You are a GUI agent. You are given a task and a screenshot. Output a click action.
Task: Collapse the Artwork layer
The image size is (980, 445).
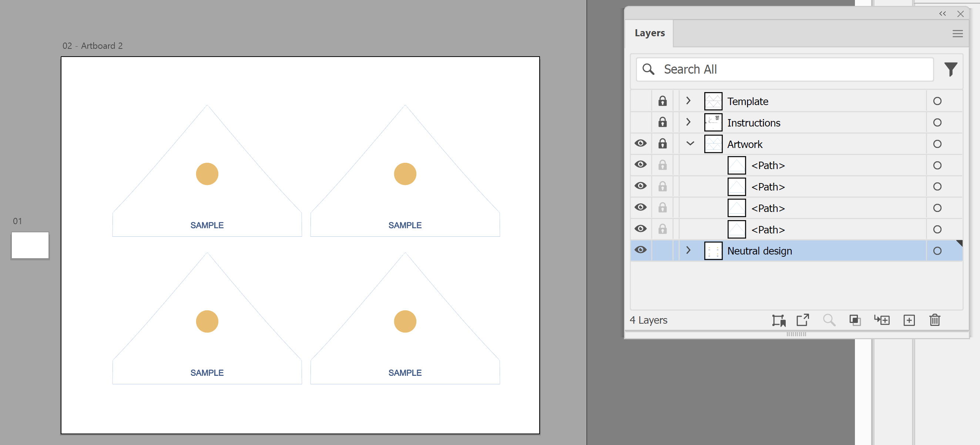(x=690, y=144)
